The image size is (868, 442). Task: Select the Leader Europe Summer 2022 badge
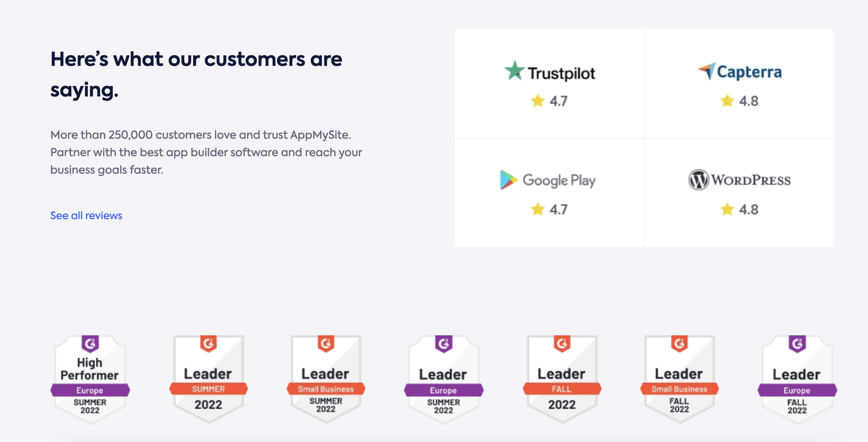click(x=443, y=379)
